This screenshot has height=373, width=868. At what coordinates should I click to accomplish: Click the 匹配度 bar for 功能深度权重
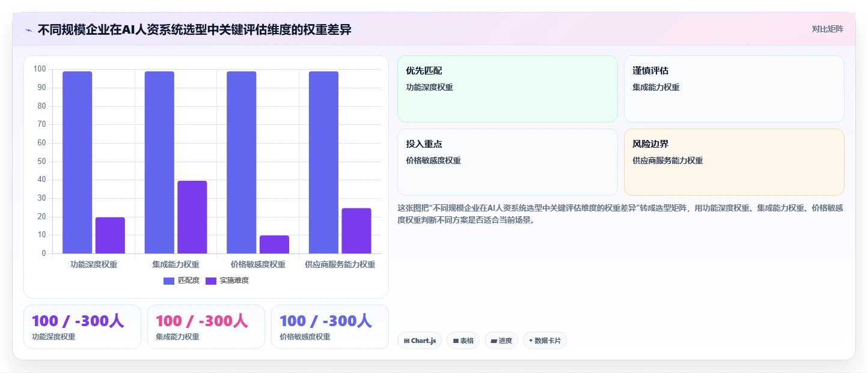78,162
